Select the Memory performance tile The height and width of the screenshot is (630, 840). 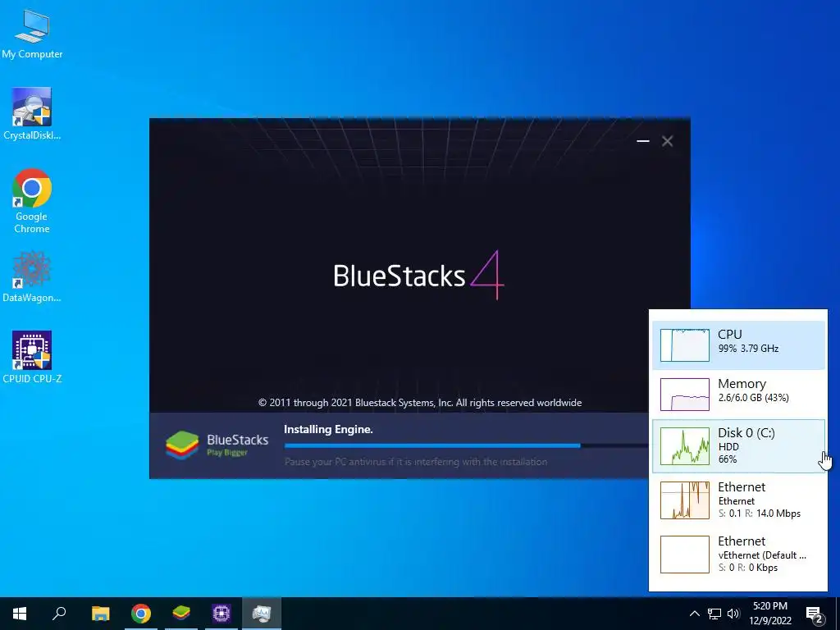pos(738,395)
